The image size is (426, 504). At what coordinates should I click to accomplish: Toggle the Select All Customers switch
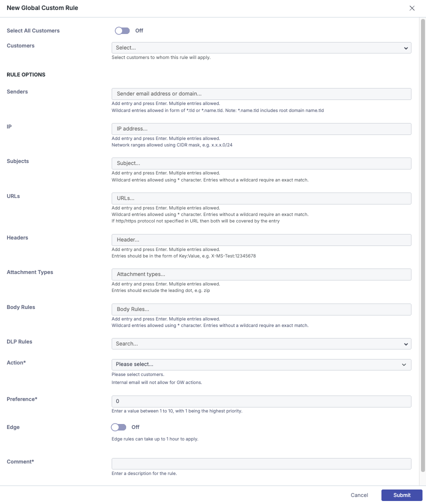122,31
